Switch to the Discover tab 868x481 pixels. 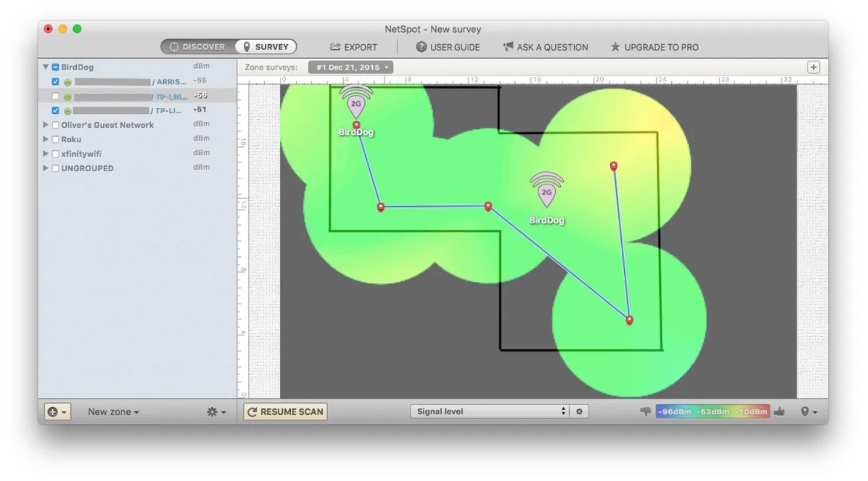pos(198,47)
